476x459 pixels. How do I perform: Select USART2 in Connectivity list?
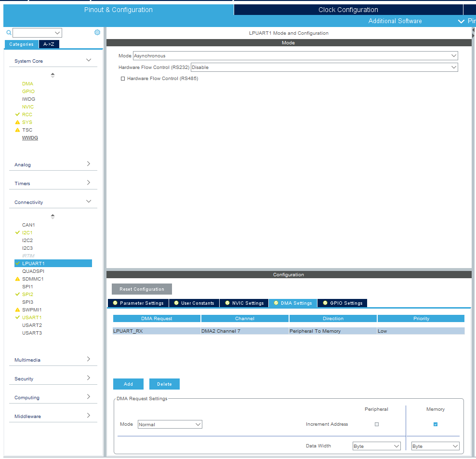pyautogui.click(x=32, y=325)
